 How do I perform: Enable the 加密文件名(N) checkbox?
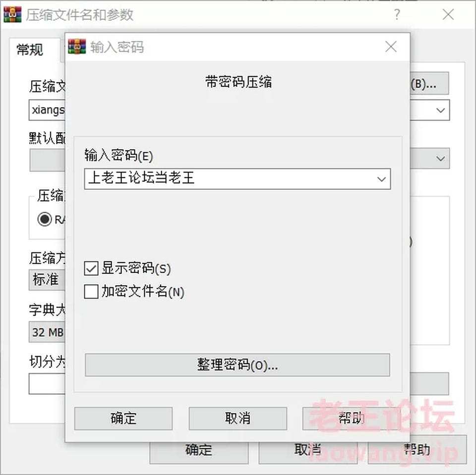(91, 292)
